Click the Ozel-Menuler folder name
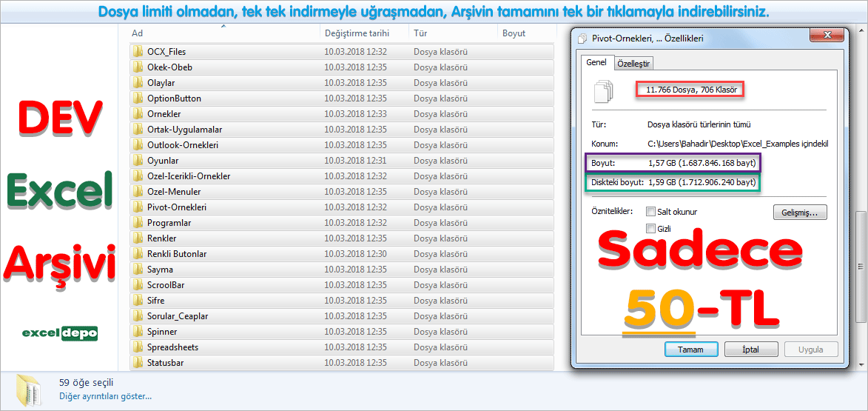The image size is (868, 411). click(174, 191)
